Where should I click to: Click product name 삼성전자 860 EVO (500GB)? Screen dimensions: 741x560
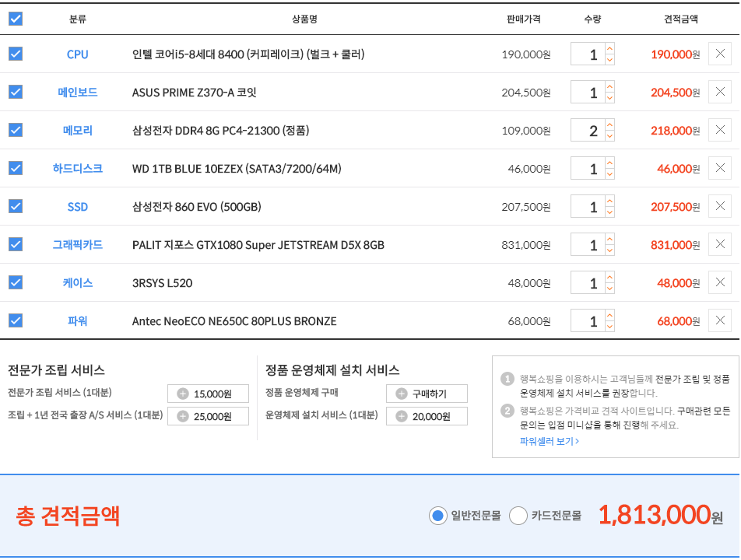197,207
